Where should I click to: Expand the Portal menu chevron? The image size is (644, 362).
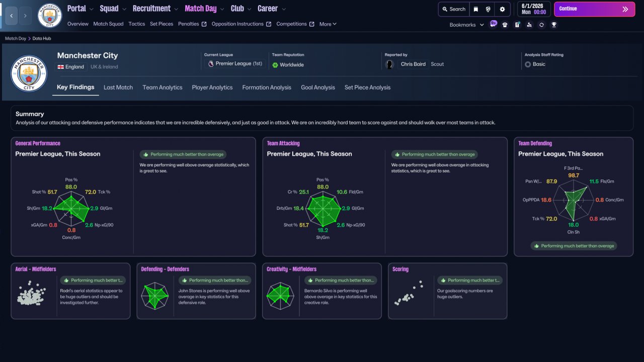(x=91, y=9)
